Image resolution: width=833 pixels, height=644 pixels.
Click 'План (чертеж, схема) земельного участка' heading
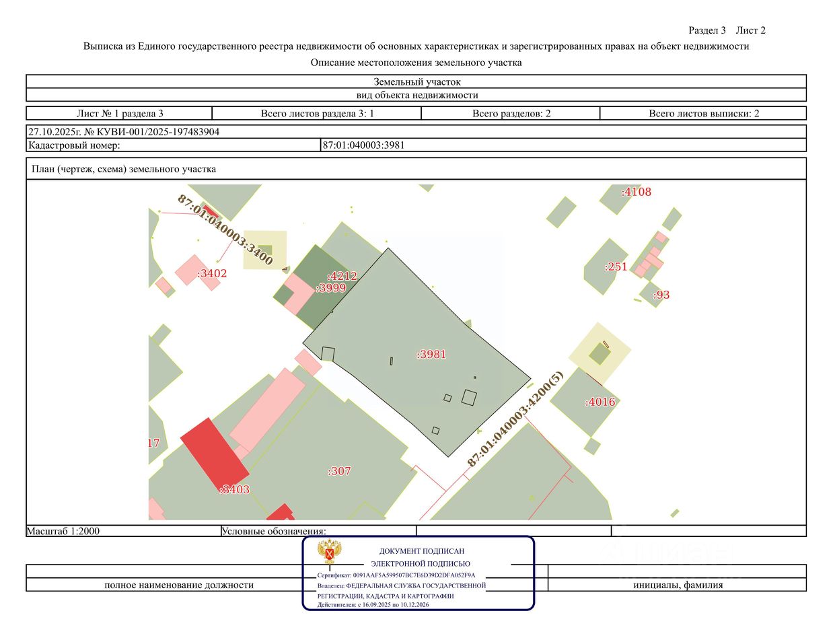pyautogui.click(x=124, y=169)
